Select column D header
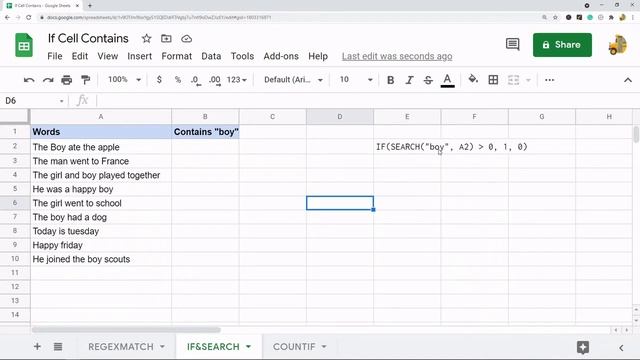This screenshot has height=360, width=640. pos(340,117)
